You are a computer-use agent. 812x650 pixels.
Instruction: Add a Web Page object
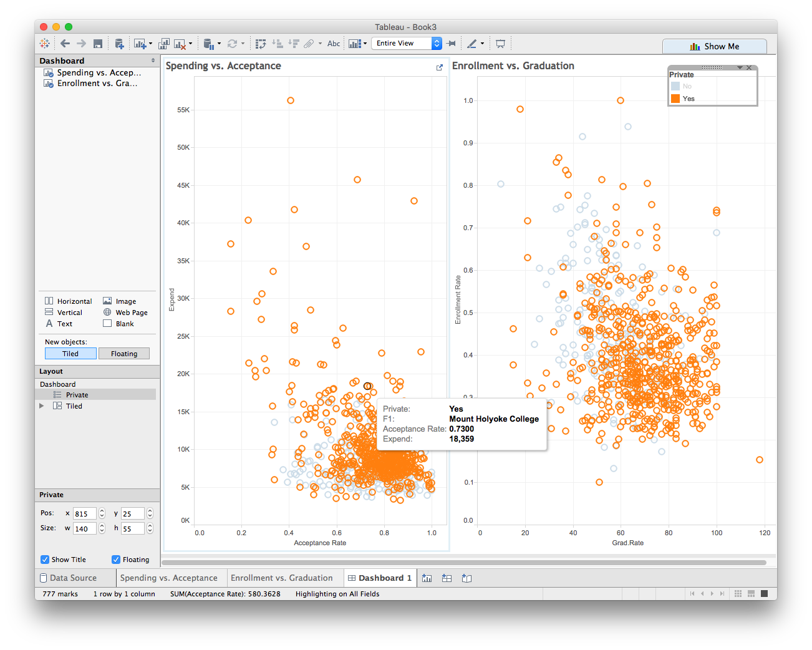pyautogui.click(x=125, y=313)
